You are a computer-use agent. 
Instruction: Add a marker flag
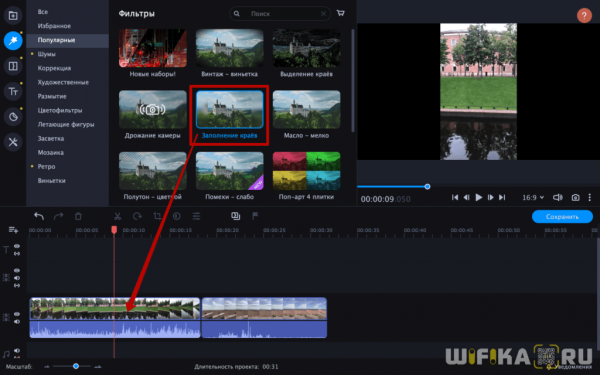click(255, 216)
